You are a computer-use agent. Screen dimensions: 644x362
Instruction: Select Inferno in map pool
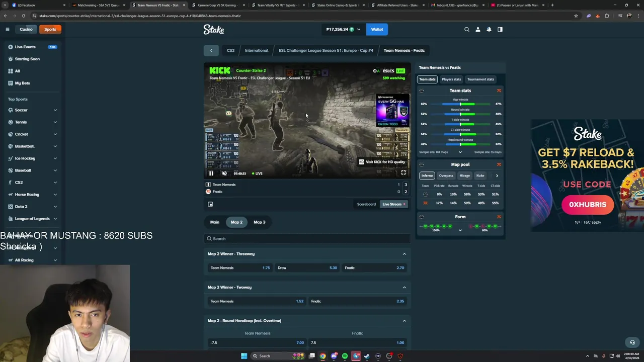pyautogui.click(x=427, y=175)
